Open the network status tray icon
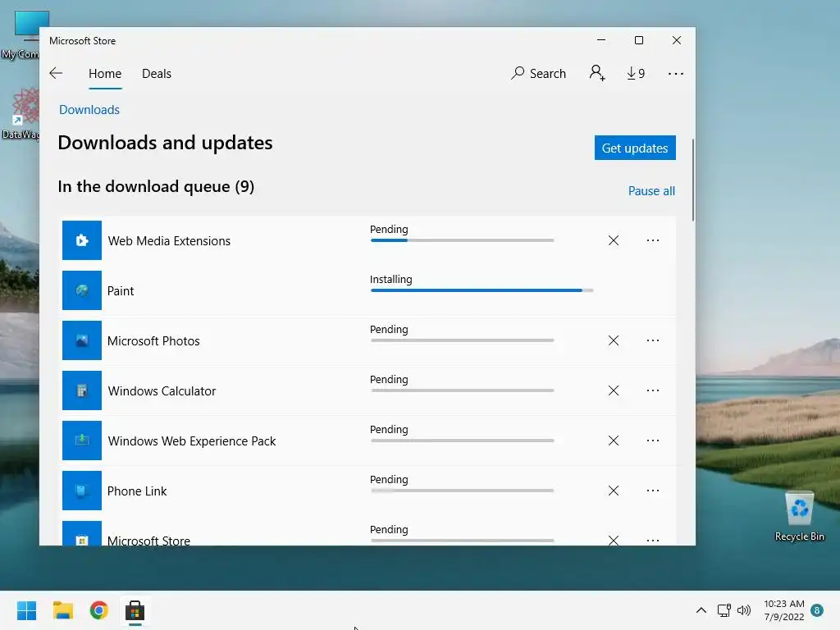 tap(724, 610)
